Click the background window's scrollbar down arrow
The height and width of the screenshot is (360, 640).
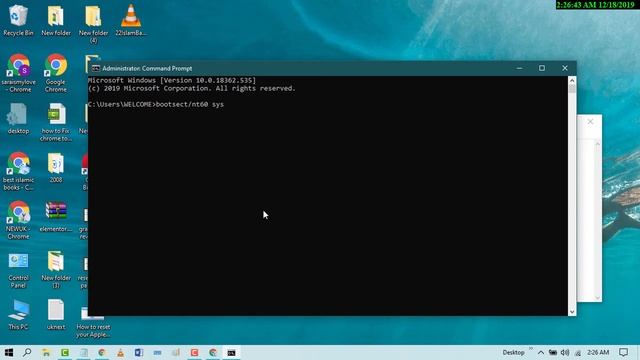[x=598, y=298]
